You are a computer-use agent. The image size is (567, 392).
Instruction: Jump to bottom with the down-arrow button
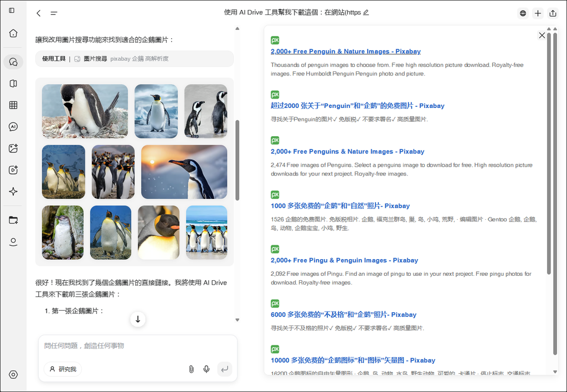pos(138,319)
